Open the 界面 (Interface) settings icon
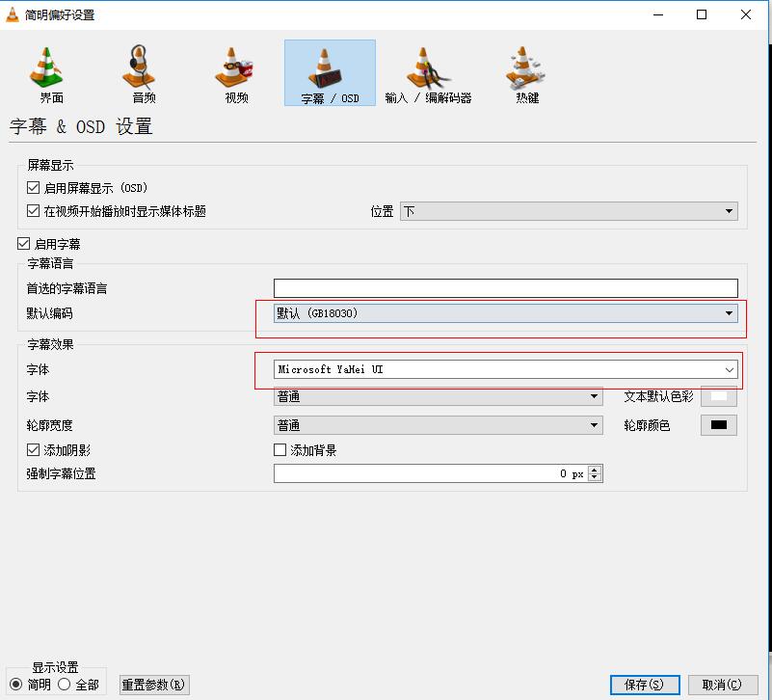Screen dimensions: 772x700 pyautogui.click(x=51, y=73)
